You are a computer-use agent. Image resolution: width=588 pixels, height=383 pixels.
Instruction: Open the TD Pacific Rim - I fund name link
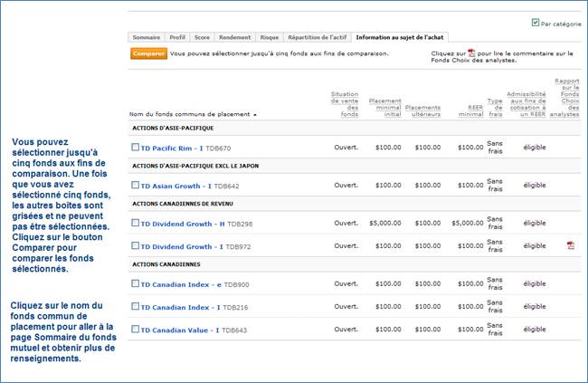[x=172, y=147]
